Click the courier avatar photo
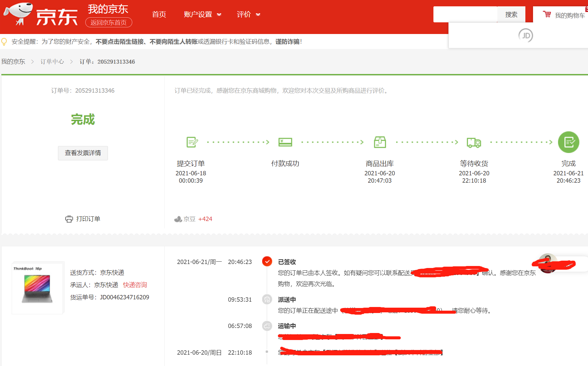 pos(548,263)
